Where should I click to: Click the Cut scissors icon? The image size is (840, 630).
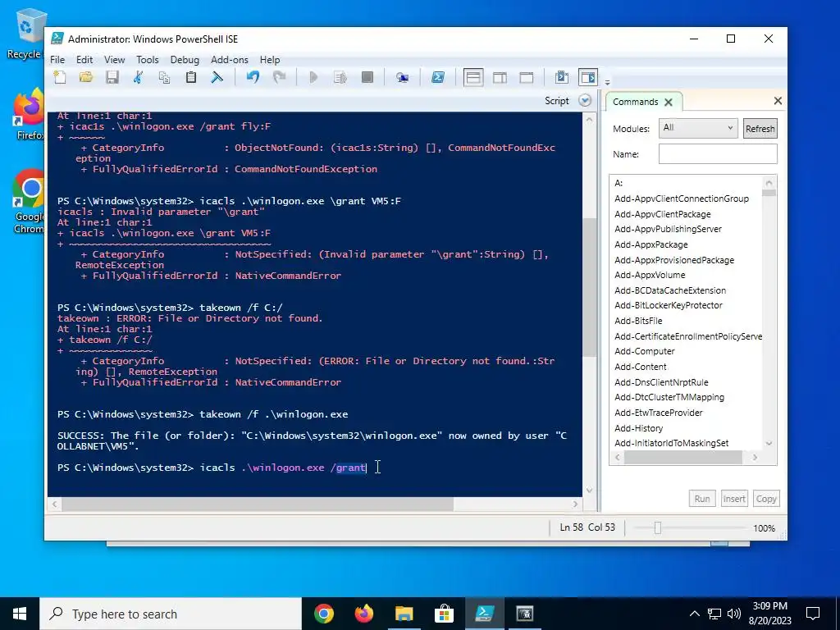pos(138,77)
